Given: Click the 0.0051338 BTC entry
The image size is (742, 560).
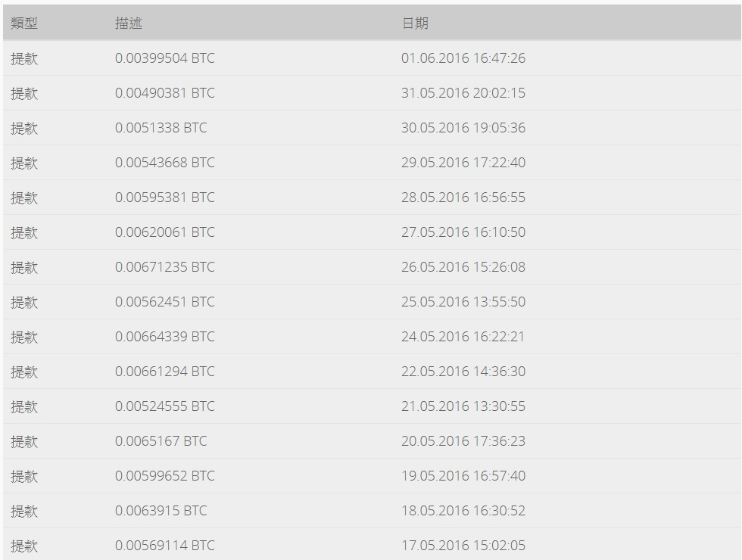Looking at the screenshot, I should click(x=161, y=128).
